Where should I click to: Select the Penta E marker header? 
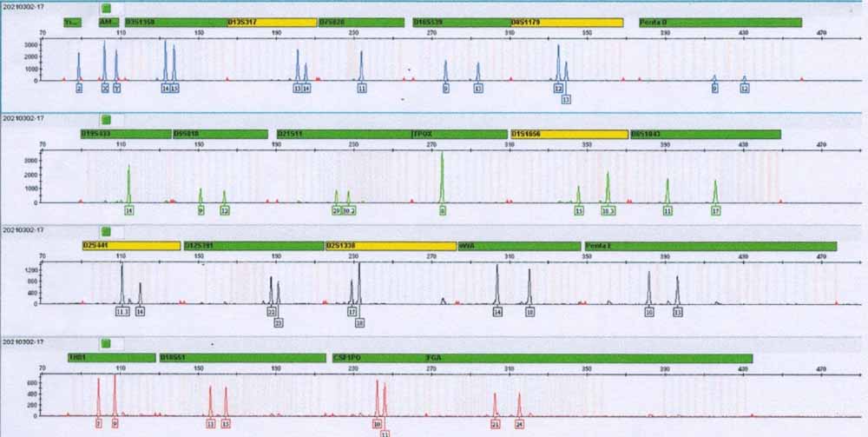point(710,246)
